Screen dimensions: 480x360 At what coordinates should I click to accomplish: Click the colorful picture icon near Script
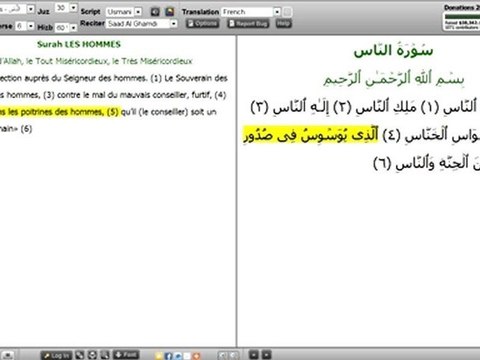click(170, 12)
